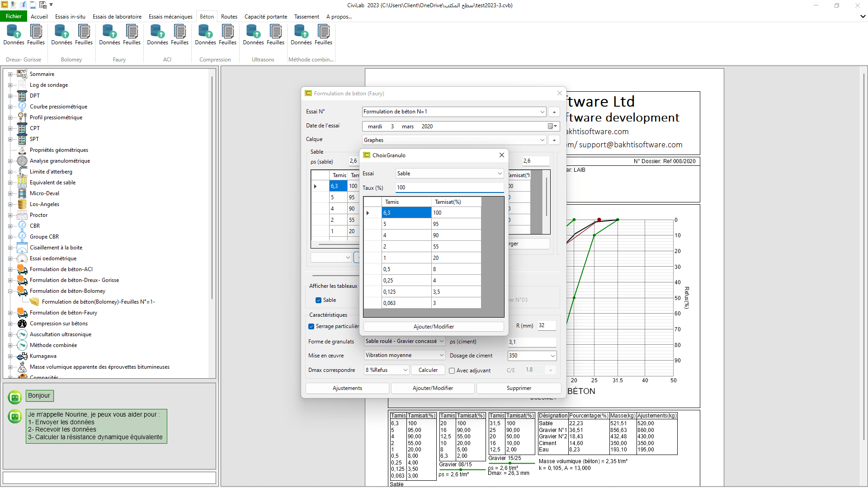Open Données icon in Bolomey group

click(61, 35)
